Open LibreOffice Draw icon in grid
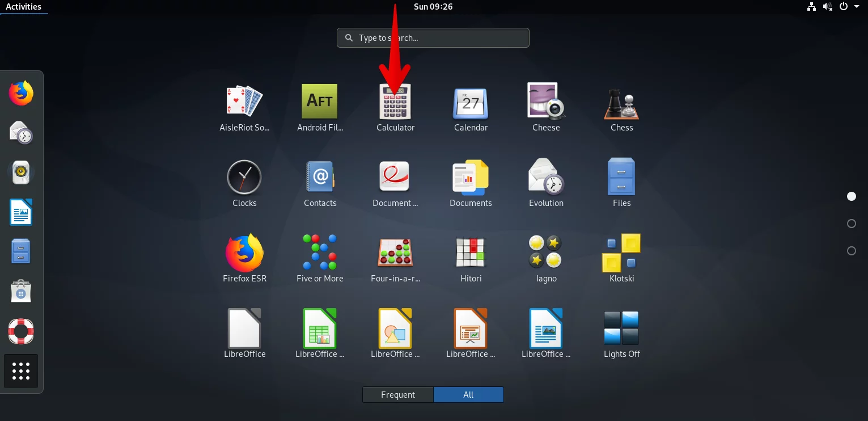The image size is (868, 421). (x=395, y=328)
